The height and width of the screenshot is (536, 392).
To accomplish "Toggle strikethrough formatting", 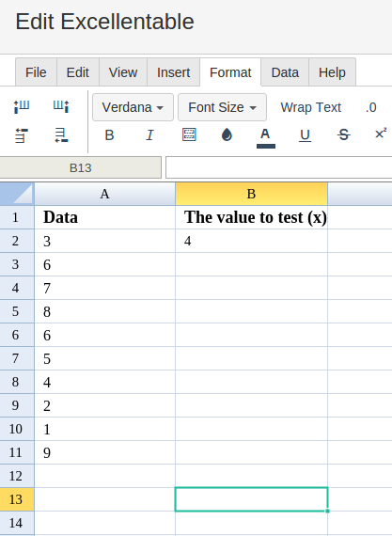I will pyautogui.click(x=344, y=134).
